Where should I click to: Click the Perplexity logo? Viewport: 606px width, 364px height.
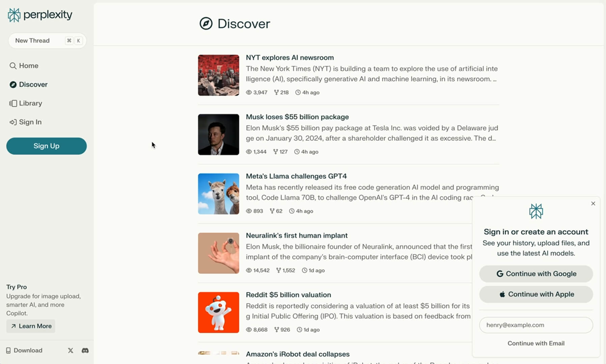[39, 15]
